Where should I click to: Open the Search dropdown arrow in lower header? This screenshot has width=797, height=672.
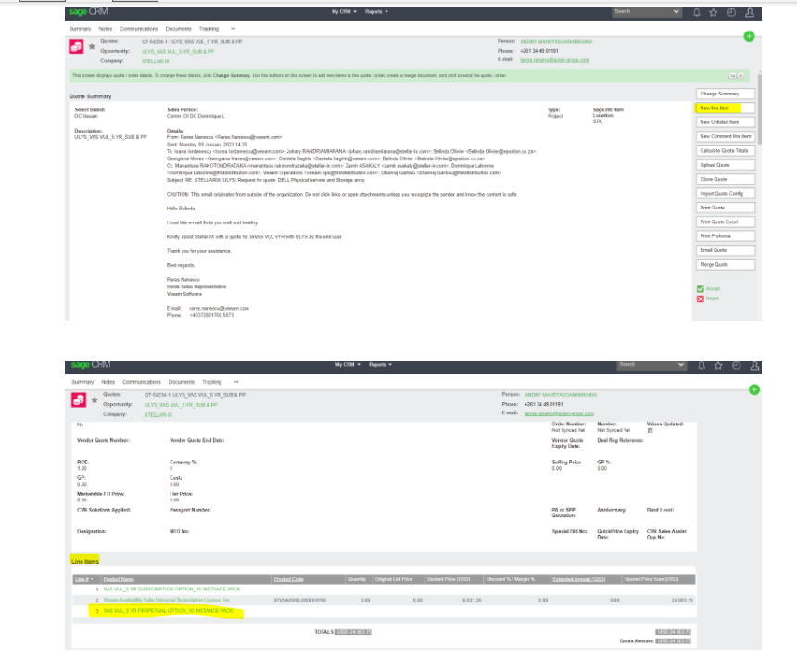click(682, 365)
